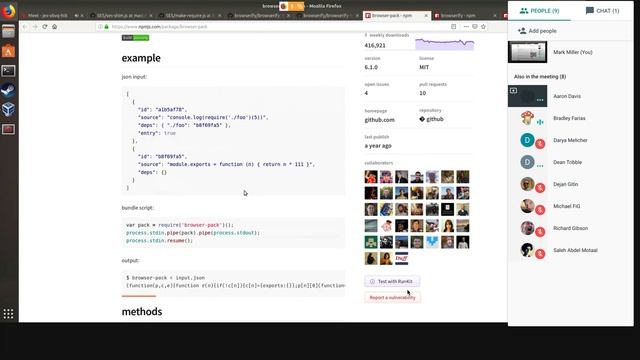Open the Files manager in the dock
640x360 pixels.
coord(8,31)
